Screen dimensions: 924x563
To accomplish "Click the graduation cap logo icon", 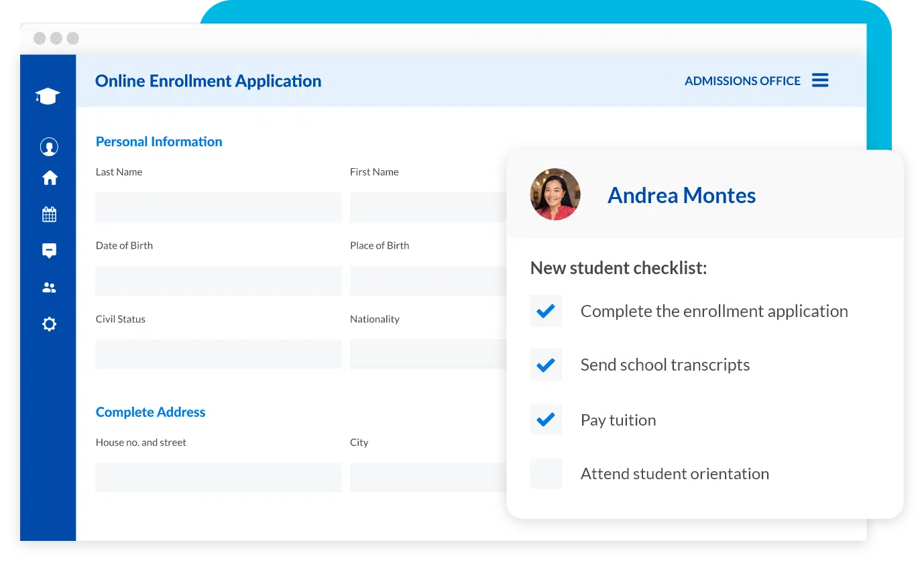I will (48, 97).
